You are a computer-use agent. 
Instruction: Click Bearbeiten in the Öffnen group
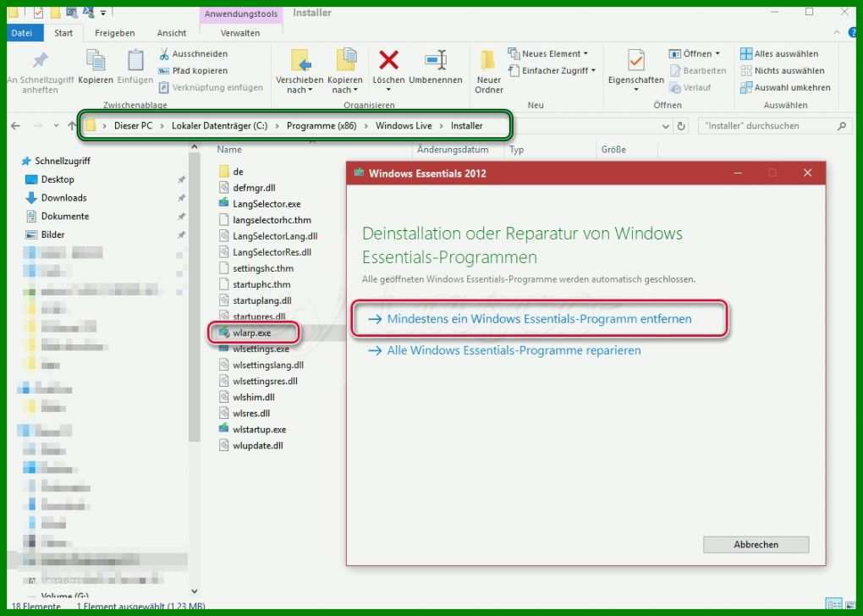coord(698,70)
